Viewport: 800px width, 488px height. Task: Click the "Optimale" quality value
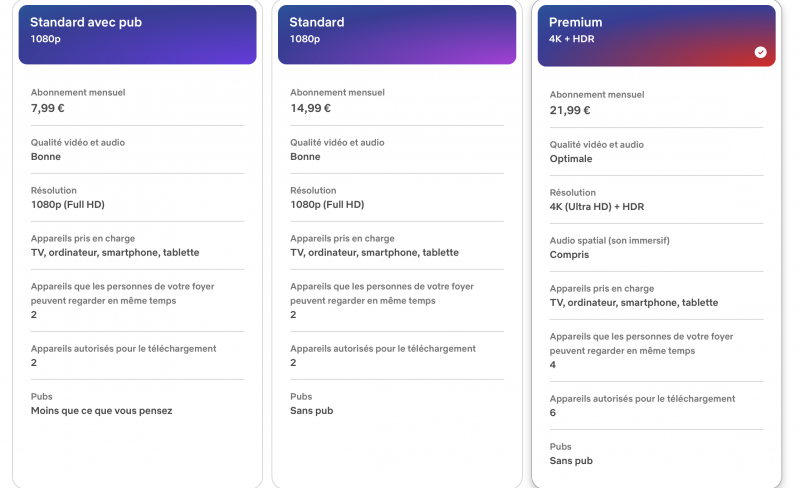tap(571, 159)
